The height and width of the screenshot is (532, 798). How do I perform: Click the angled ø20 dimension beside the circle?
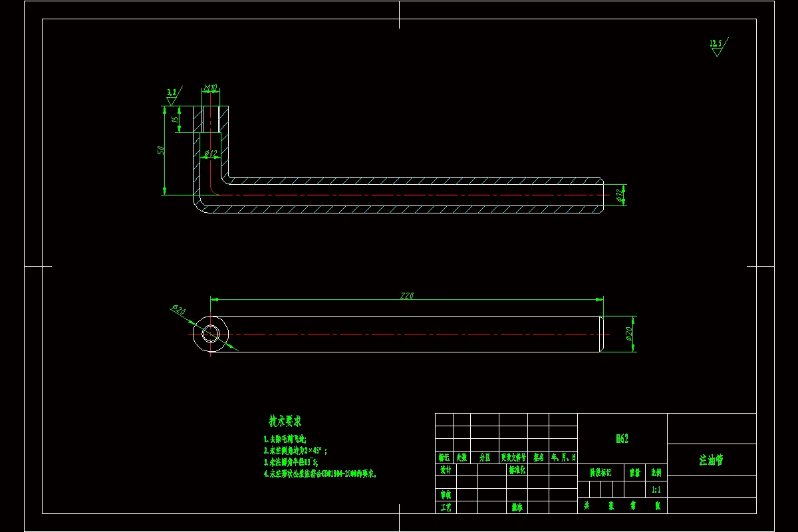tap(178, 310)
